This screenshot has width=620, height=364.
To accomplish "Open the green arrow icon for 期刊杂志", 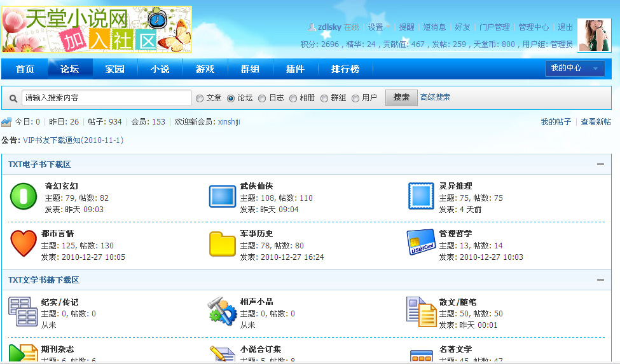I will [x=24, y=353].
